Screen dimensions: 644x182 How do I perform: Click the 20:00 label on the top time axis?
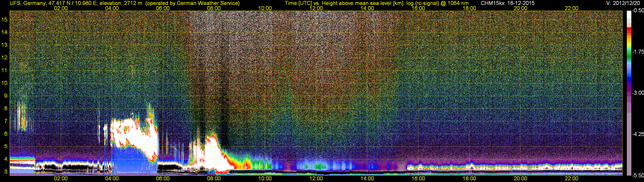click(x=521, y=8)
